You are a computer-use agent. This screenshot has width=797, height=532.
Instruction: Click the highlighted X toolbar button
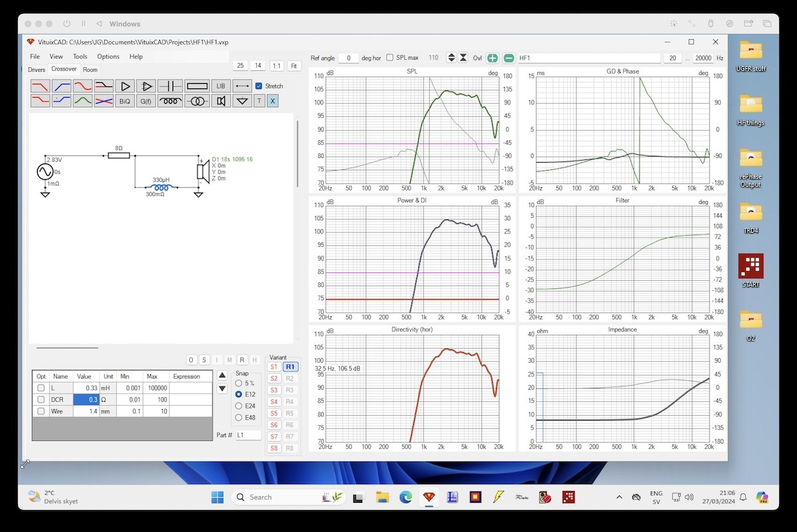(x=272, y=101)
